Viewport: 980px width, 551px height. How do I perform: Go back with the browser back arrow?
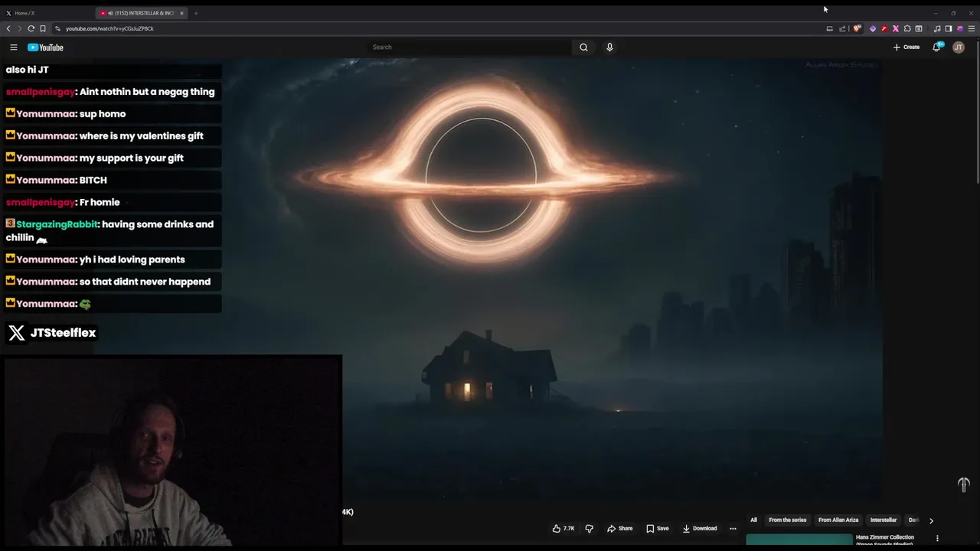coord(8,28)
